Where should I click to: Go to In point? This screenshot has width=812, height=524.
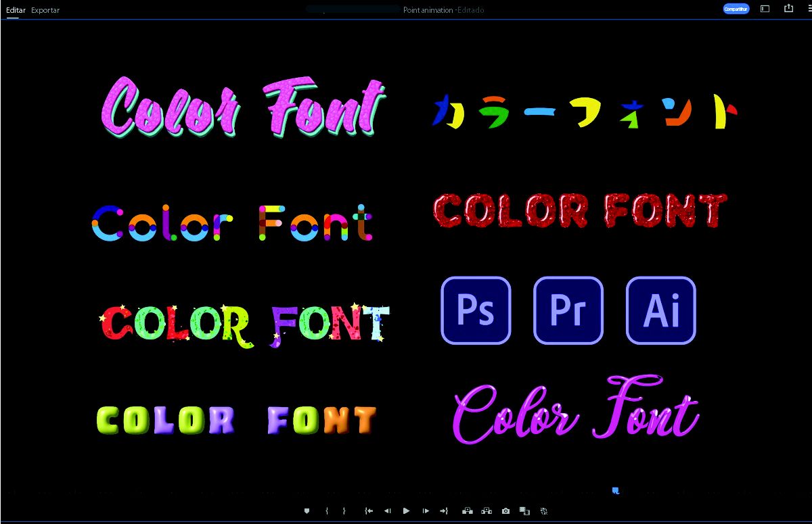[369, 511]
